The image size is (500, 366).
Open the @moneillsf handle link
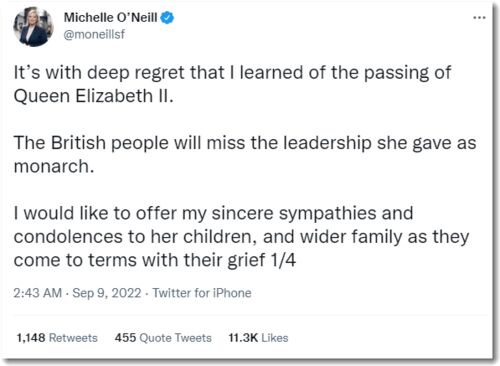[94, 34]
